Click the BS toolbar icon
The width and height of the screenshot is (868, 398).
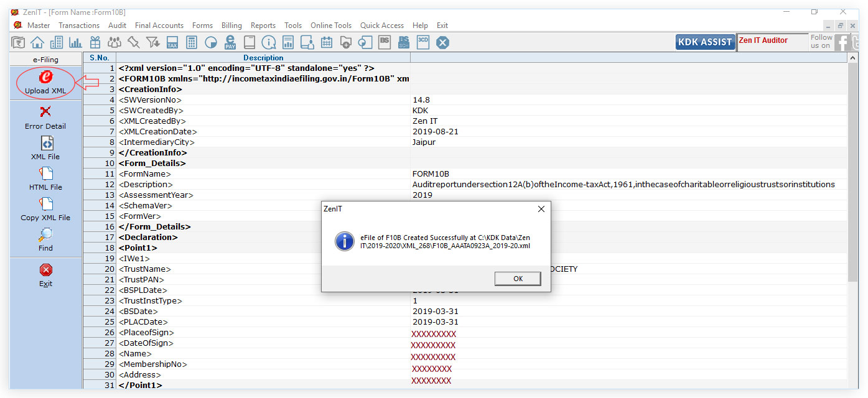point(385,42)
